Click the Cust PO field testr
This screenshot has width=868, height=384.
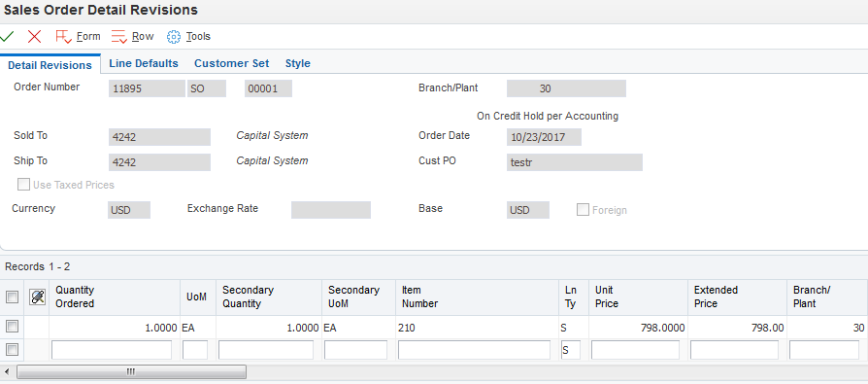pyautogui.click(x=575, y=162)
